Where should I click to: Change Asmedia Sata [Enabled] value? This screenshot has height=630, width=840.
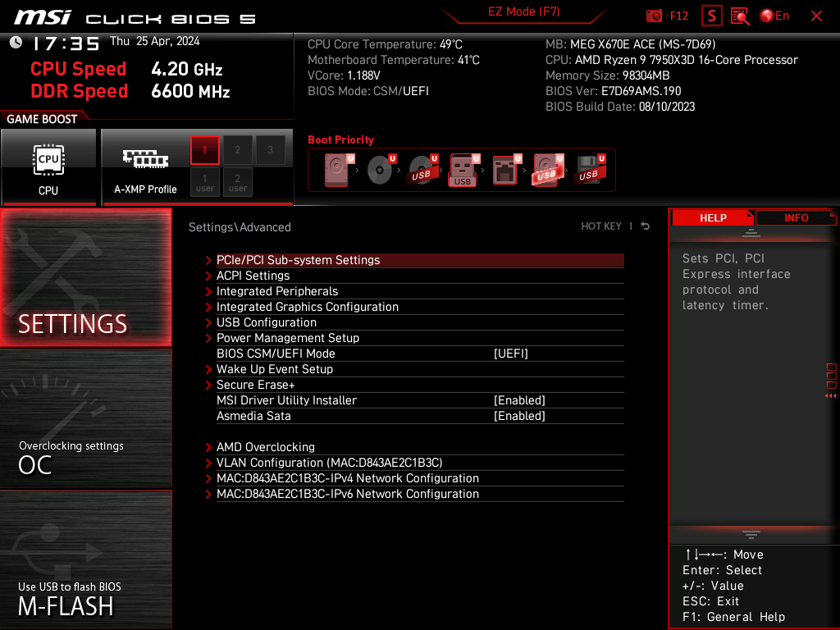pos(519,416)
